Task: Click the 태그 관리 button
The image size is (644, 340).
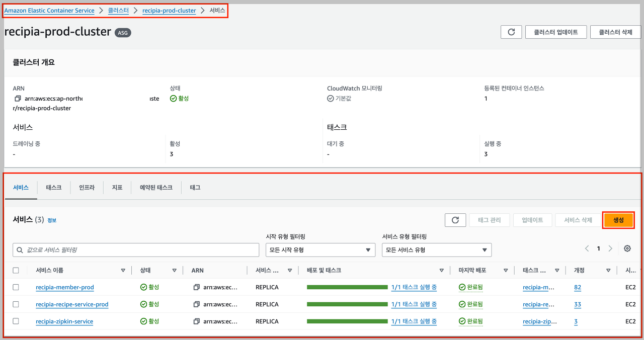Action: coord(490,220)
